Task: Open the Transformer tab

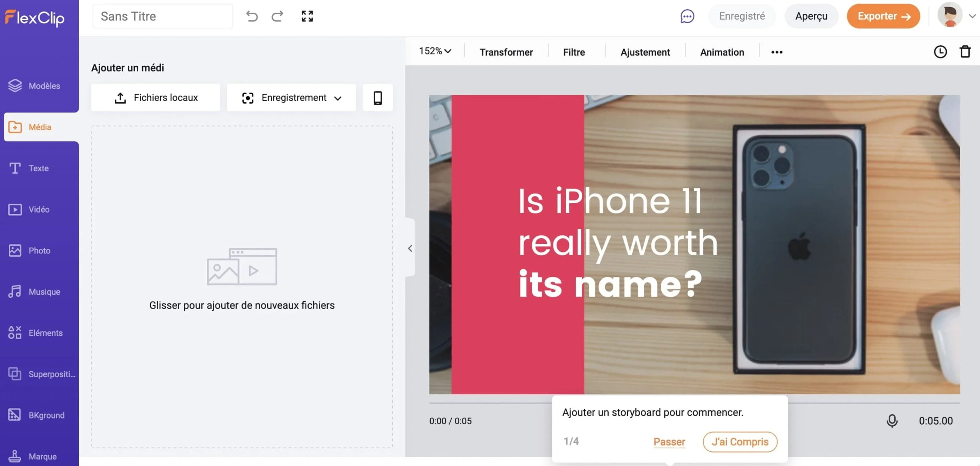Action: (506, 52)
